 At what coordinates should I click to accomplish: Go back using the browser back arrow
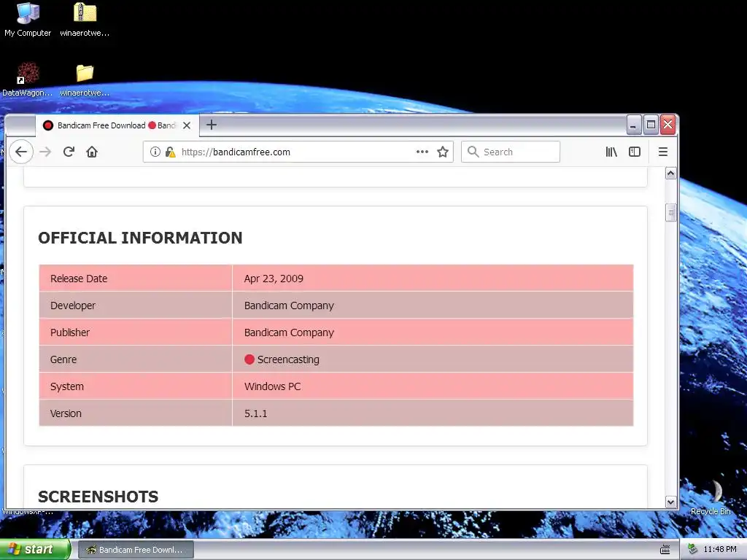point(21,152)
